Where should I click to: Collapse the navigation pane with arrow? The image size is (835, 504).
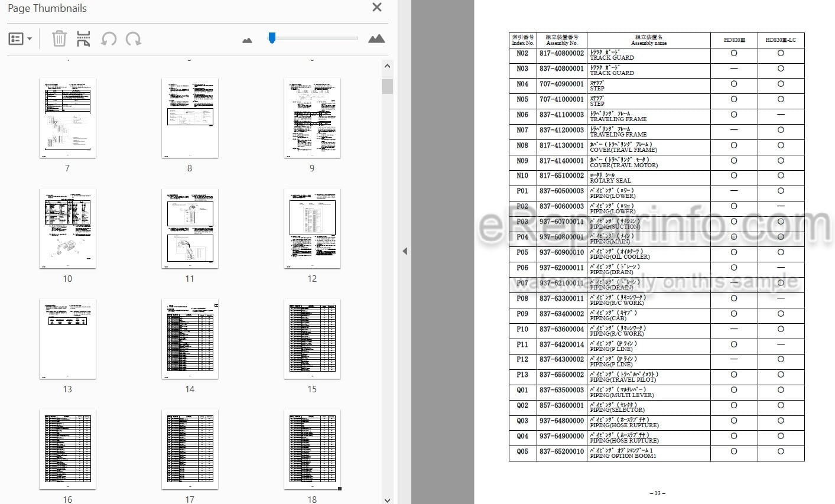tap(405, 251)
